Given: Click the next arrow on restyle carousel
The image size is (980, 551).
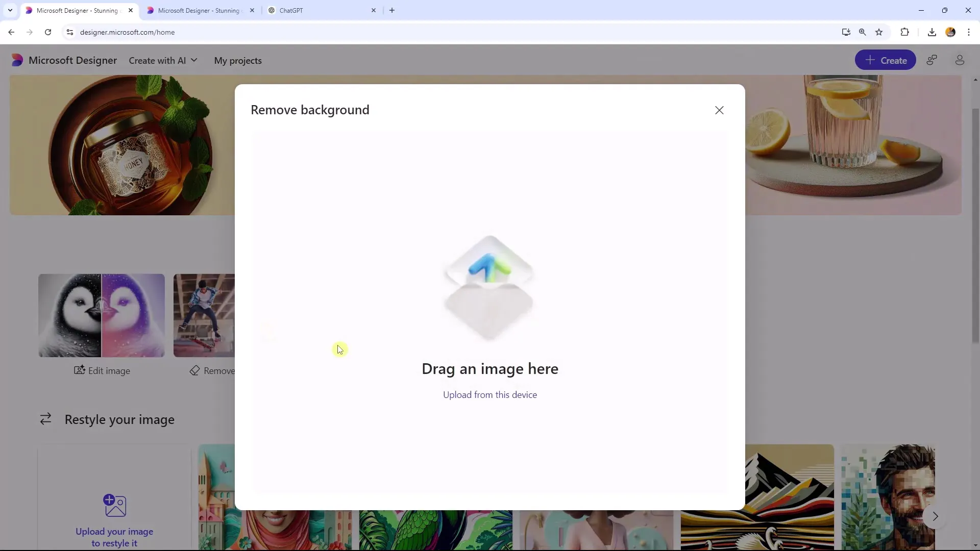Looking at the screenshot, I should click(935, 516).
